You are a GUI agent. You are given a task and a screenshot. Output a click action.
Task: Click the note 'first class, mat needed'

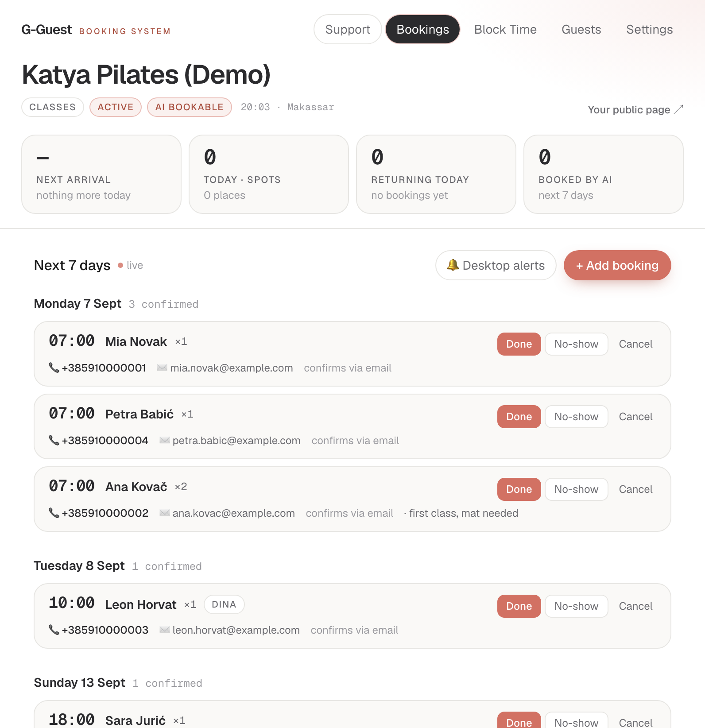464,513
